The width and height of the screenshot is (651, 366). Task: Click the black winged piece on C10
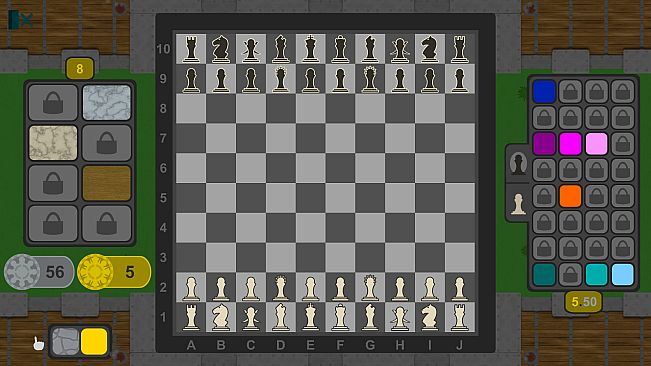point(251,49)
